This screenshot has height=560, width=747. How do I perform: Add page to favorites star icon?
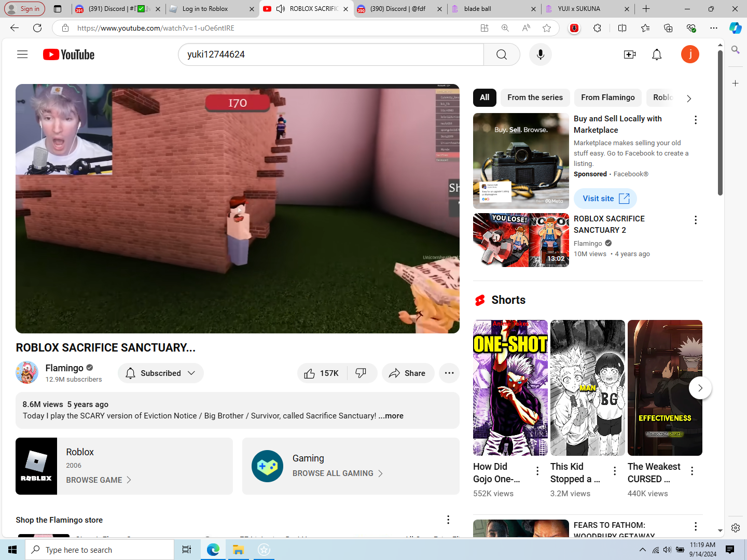click(x=547, y=28)
